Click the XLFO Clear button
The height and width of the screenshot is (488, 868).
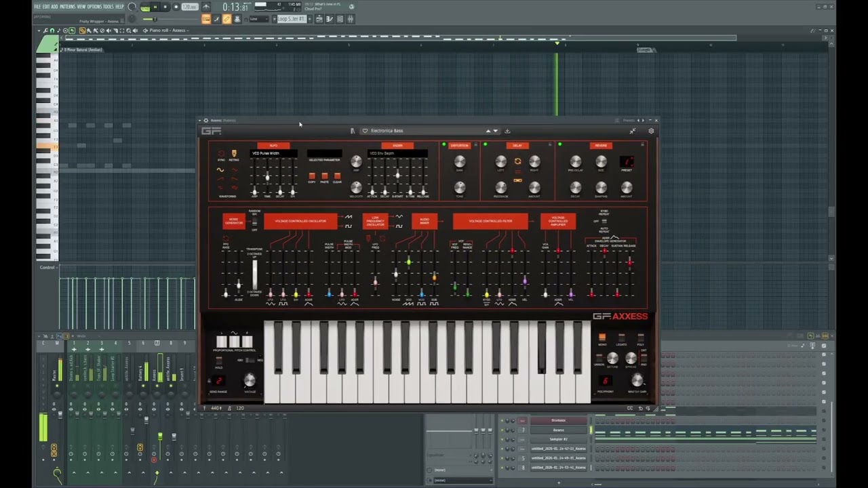click(337, 176)
